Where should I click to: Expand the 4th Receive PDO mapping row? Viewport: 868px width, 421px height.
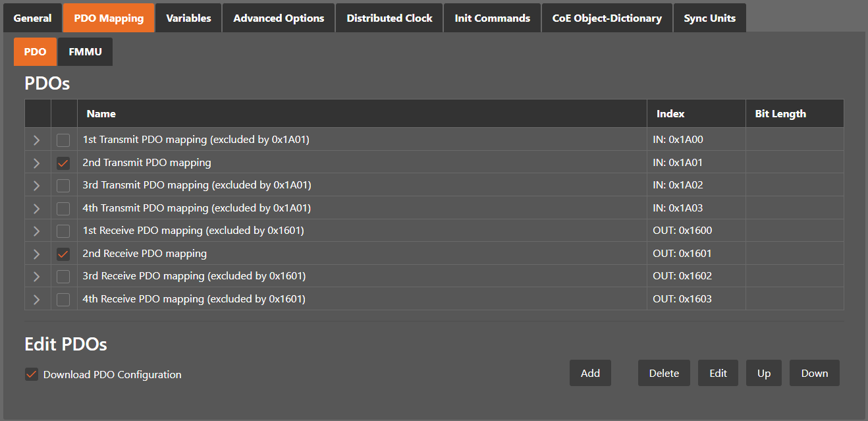coord(37,299)
